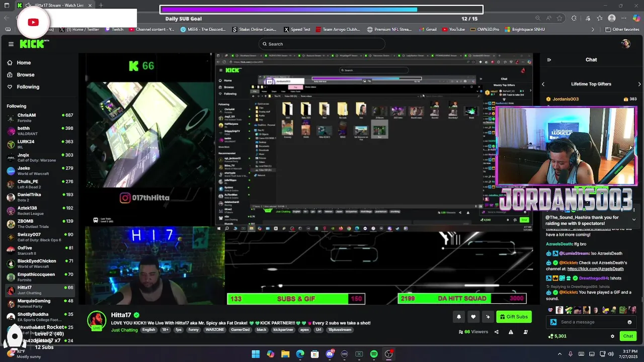Viewport: 644px width, 362px height.
Task: Click the Jordanis003 top gifter name
Action: point(566,99)
